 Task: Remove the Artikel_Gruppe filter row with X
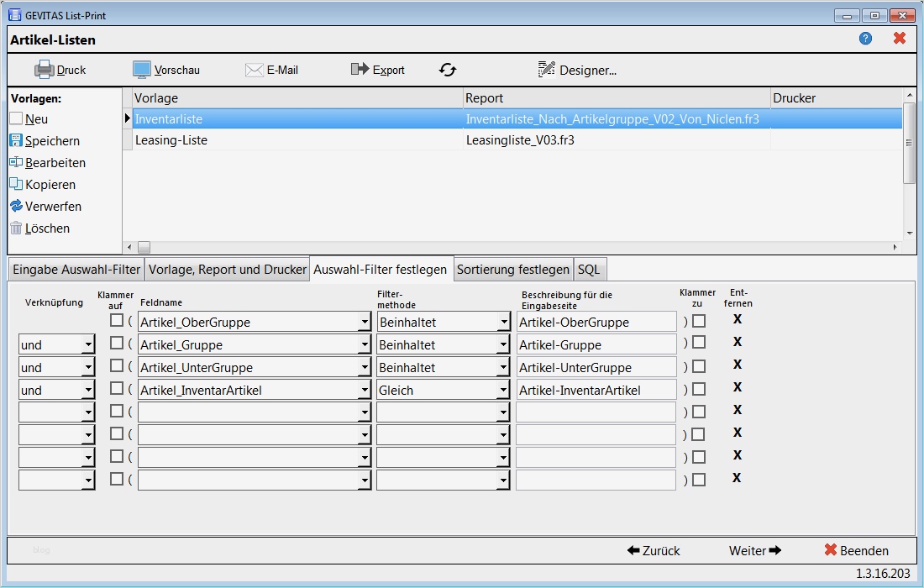coord(738,342)
